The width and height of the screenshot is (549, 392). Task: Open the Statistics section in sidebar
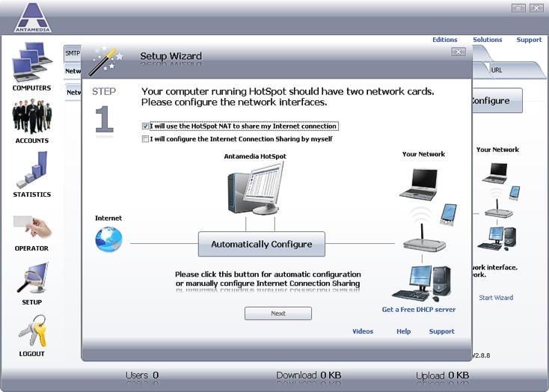[32, 174]
